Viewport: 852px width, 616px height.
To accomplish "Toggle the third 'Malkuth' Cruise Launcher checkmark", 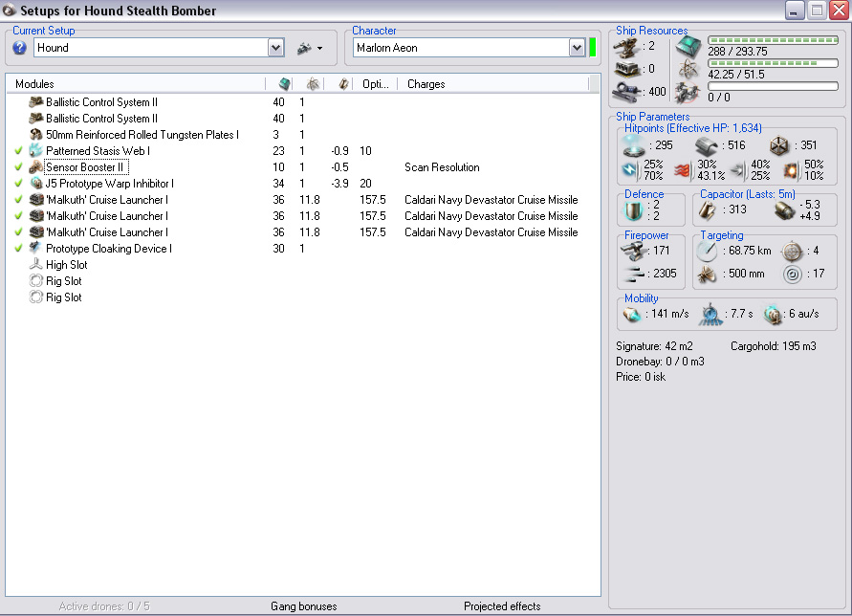I will 18,232.
